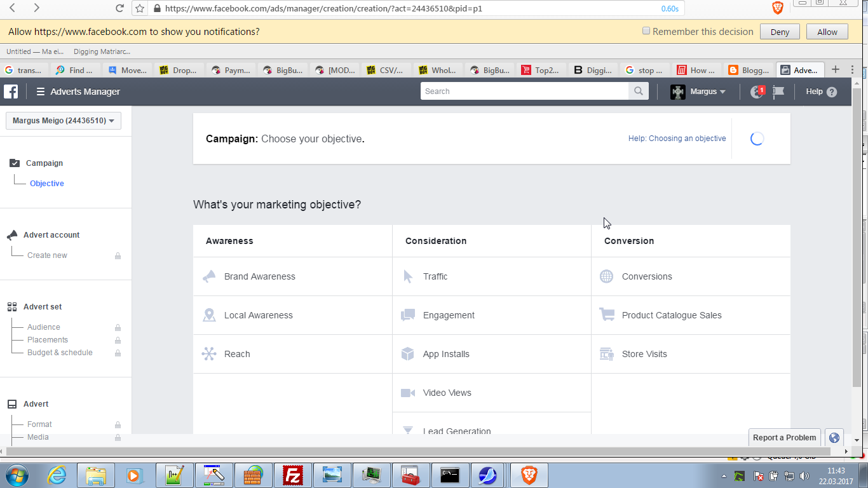Click the globe icon beside Conversions
The height and width of the screenshot is (488, 868).
pyautogui.click(x=607, y=276)
